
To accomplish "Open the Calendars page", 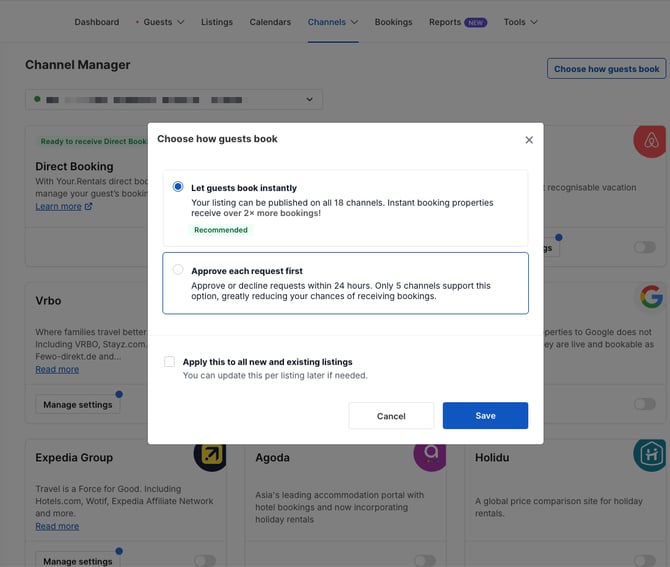I will (270, 22).
